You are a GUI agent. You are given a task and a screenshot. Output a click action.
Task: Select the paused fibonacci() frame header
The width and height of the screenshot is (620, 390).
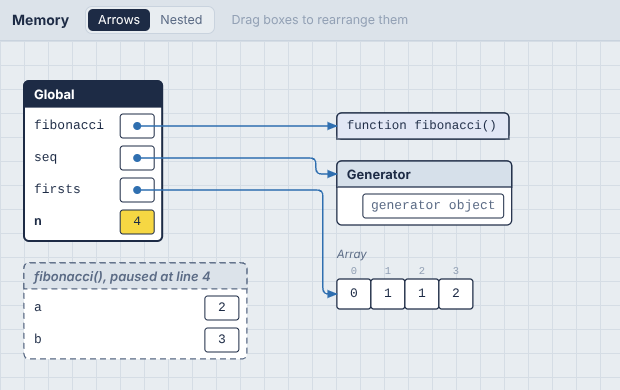[135, 276]
